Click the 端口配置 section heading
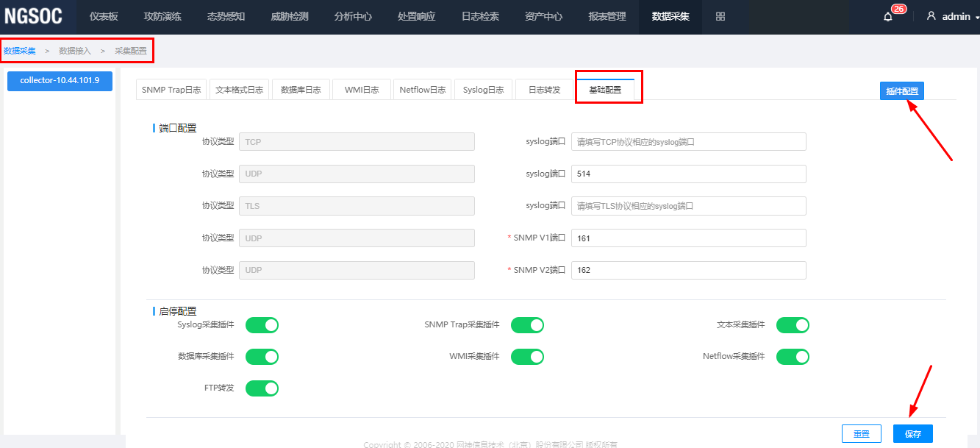The image size is (980, 448). 178,128
